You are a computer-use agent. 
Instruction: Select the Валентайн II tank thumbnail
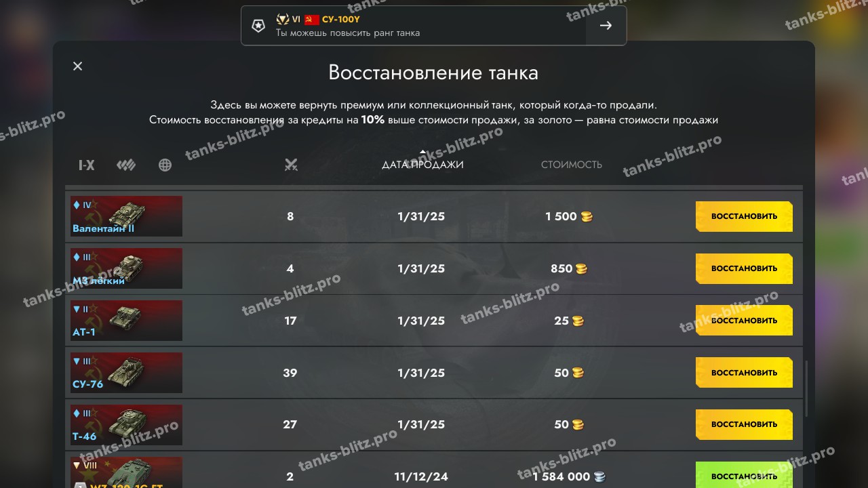[126, 216]
